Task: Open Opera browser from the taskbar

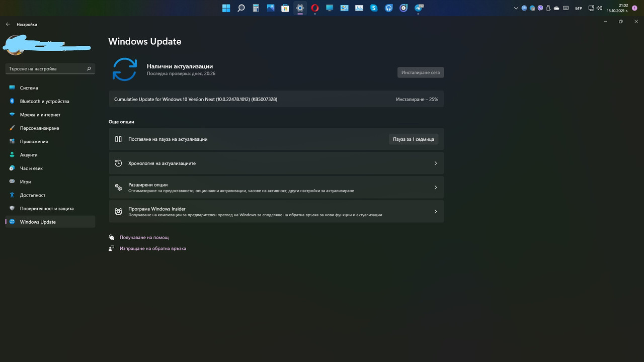Action: [x=315, y=8]
